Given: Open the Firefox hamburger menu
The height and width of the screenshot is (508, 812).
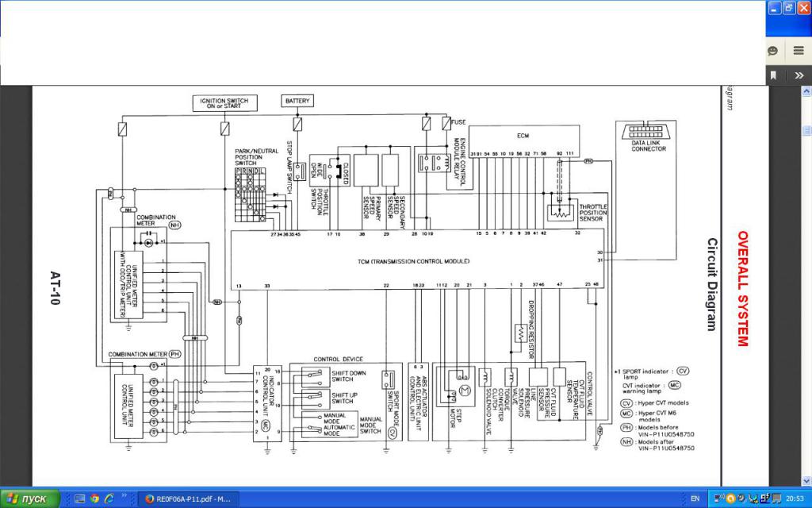Looking at the screenshot, I should pos(798,50).
